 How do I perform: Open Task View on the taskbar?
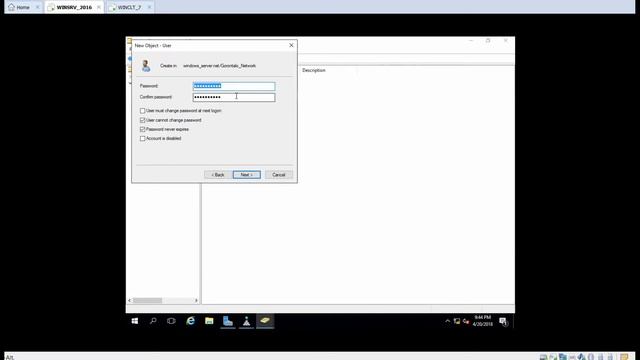point(171,321)
